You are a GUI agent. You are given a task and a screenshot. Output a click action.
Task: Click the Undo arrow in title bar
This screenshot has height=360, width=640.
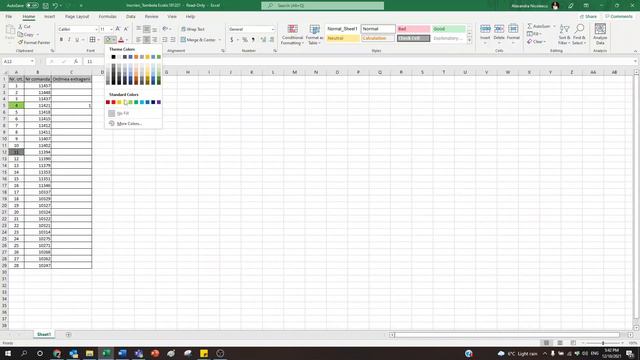pyautogui.click(x=55, y=6)
